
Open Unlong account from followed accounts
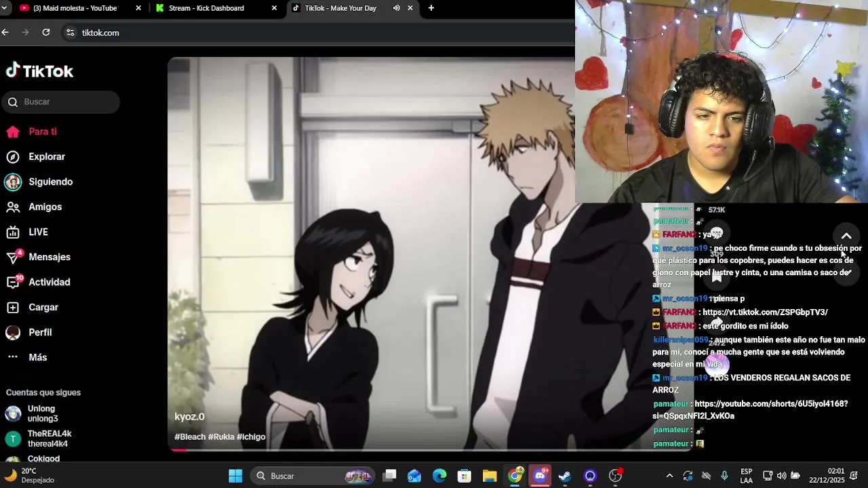(x=43, y=413)
